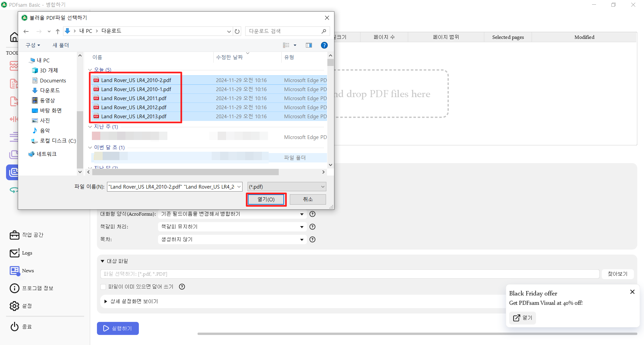The width and height of the screenshot is (644, 345).
Task: Refresh the 다운로드 folder listing
Action: click(237, 31)
